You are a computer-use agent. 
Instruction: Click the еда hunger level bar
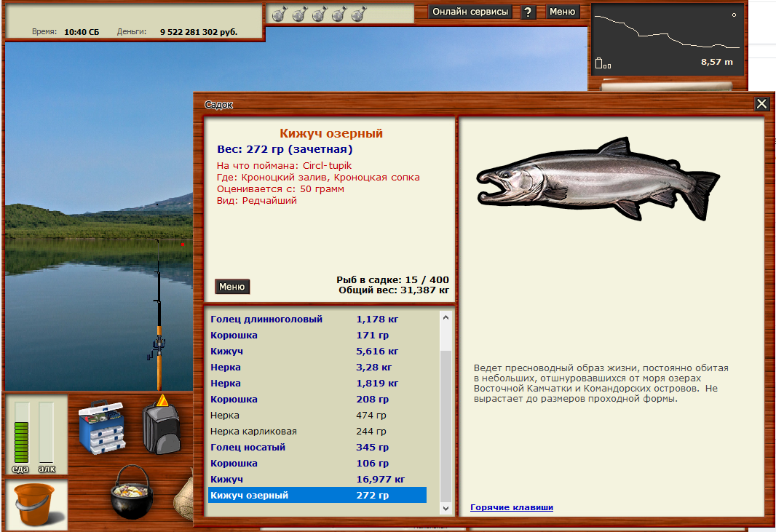point(21,433)
